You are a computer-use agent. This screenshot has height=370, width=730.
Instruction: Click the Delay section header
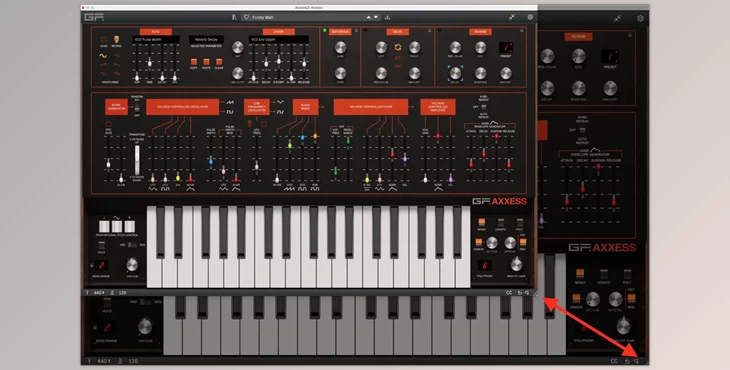click(398, 32)
